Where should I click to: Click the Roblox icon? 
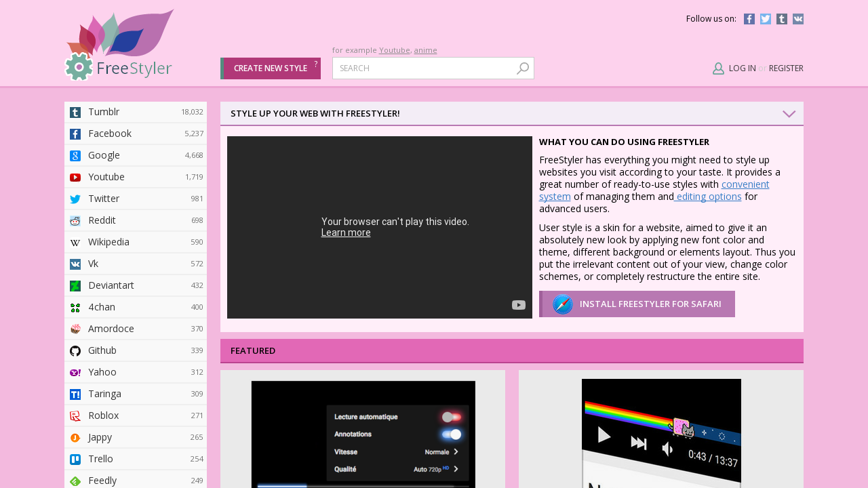click(75, 416)
